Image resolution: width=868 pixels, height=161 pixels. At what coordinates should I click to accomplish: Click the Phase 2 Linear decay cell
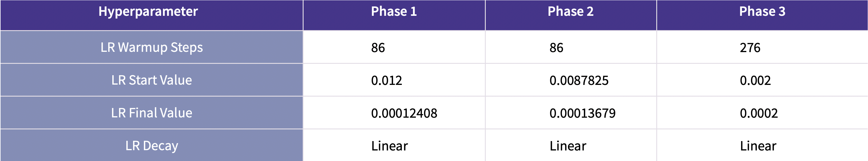click(x=568, y=146)
